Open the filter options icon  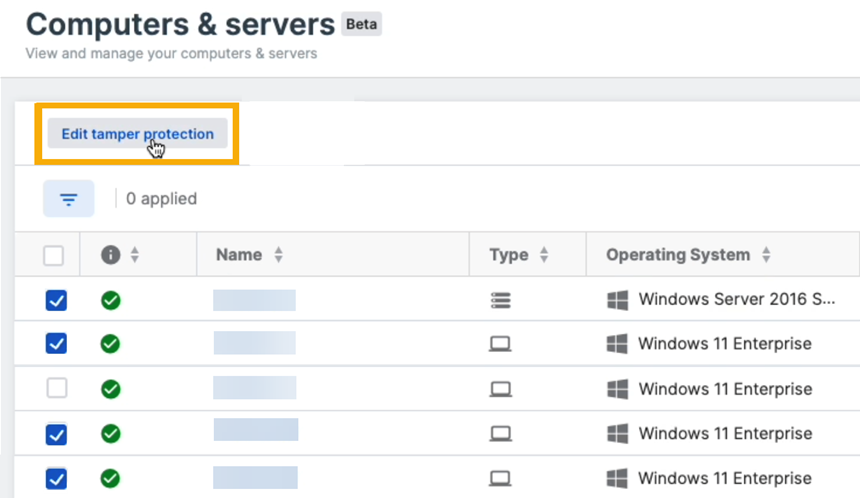tap(69, 199)
